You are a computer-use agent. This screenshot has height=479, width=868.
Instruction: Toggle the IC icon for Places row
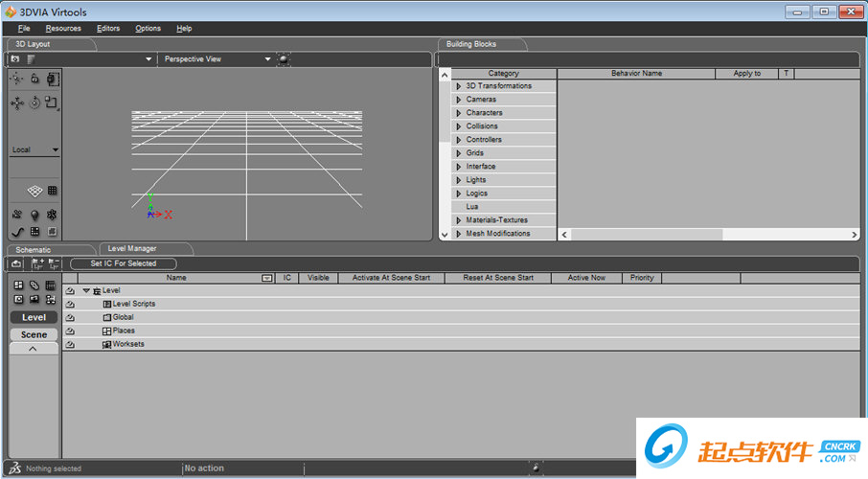point(70,331)
